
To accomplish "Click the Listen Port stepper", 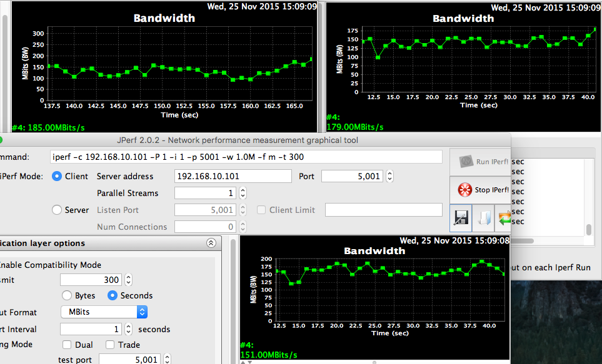I will (x=243, y=210).
